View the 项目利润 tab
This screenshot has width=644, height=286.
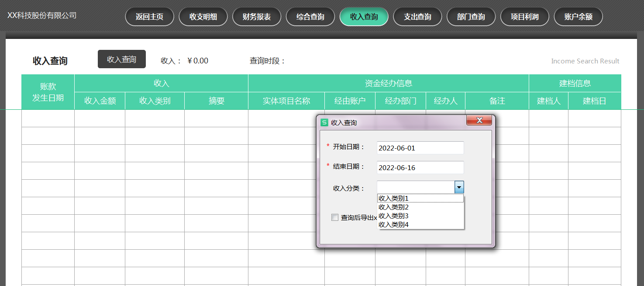(x=525, y=17)
